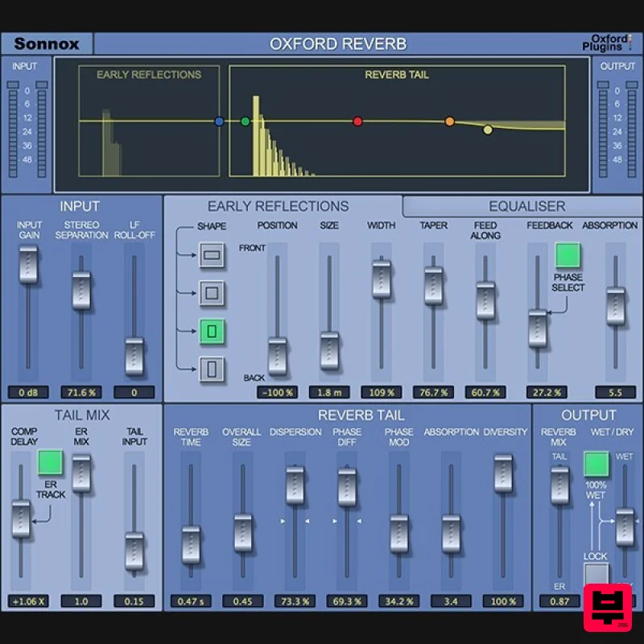Click the currently active green SHAPE icon

point(210,331)
